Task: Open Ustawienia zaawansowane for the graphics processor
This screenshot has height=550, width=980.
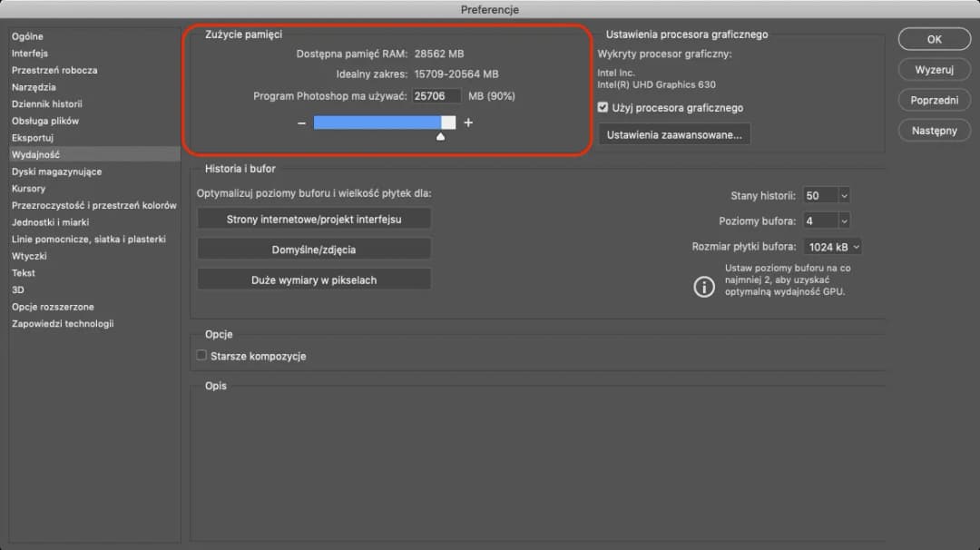Action: [675, 133]
